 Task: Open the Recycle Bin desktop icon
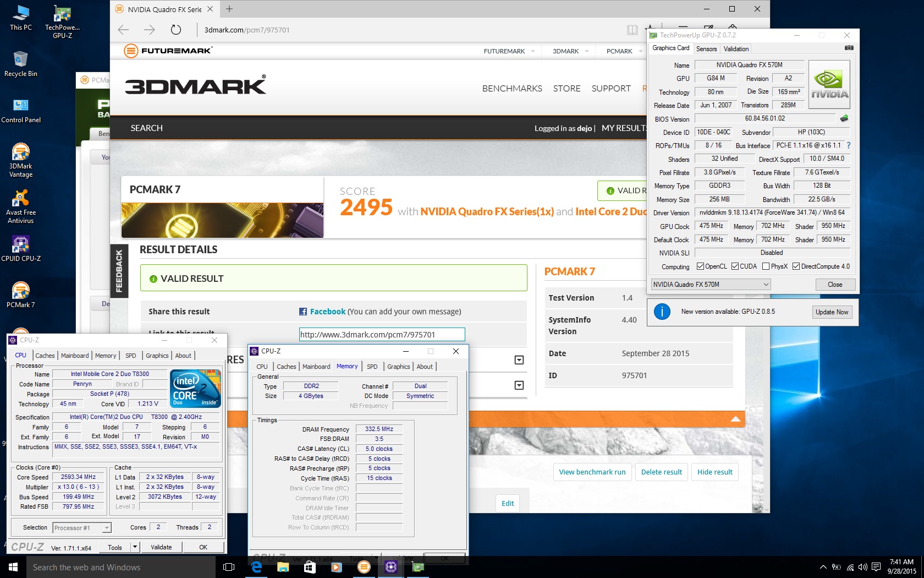21,63
